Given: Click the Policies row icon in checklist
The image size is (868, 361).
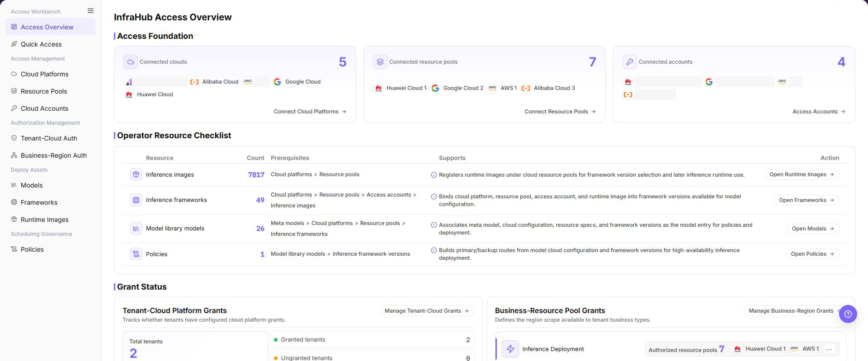Looking at the screenshot, I should (136, 254).
